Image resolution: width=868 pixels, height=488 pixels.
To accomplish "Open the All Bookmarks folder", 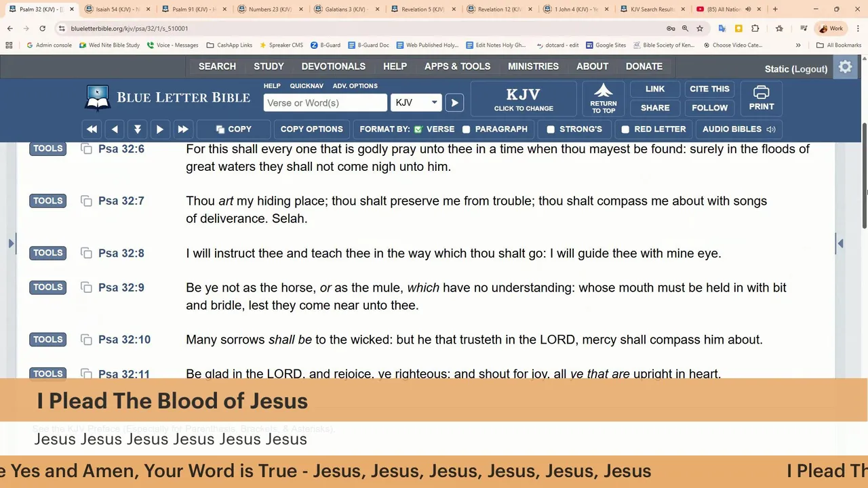I will coord(839,45).
